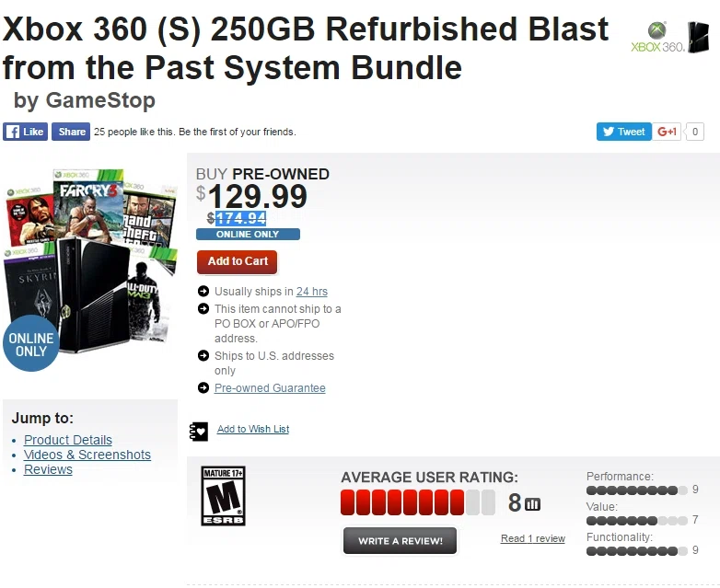Click the Xbox 360 console thumbnail at top right
Image resolution: width=720 pixels, height=588 pixels.
click(x=699, y=37)
